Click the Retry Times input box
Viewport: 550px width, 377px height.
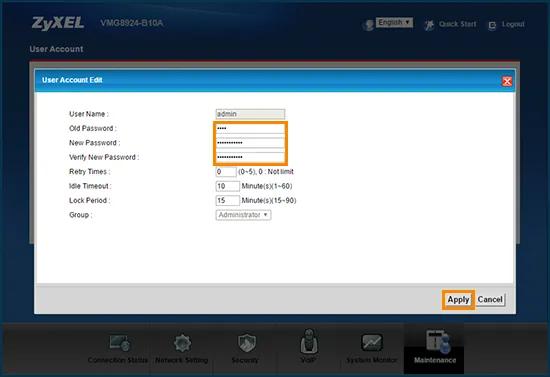pyautogui.click(x=226, y=171)
